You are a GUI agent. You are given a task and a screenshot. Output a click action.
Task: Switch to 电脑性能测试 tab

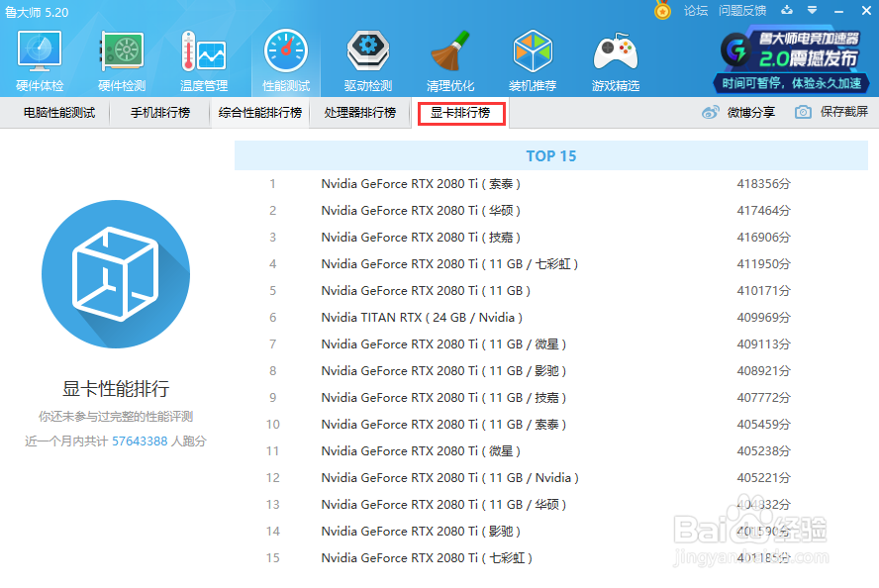[x=58, y=113]
